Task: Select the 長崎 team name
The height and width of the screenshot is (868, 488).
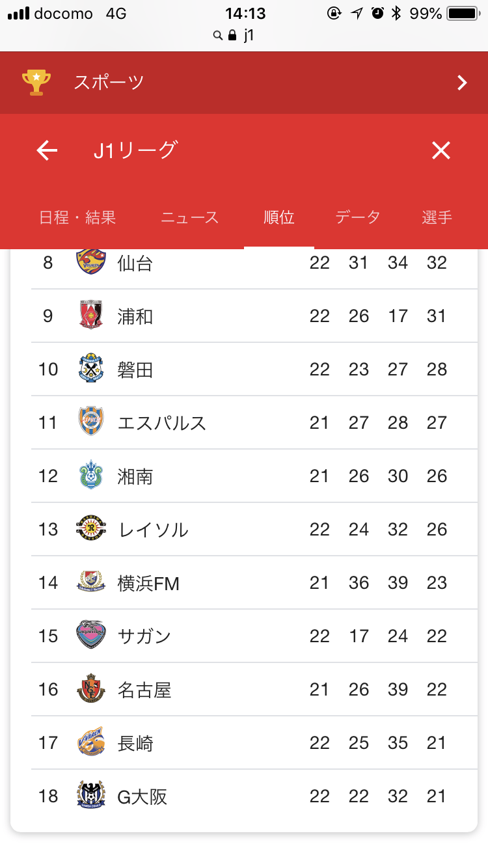Action: tap(135, 743)
